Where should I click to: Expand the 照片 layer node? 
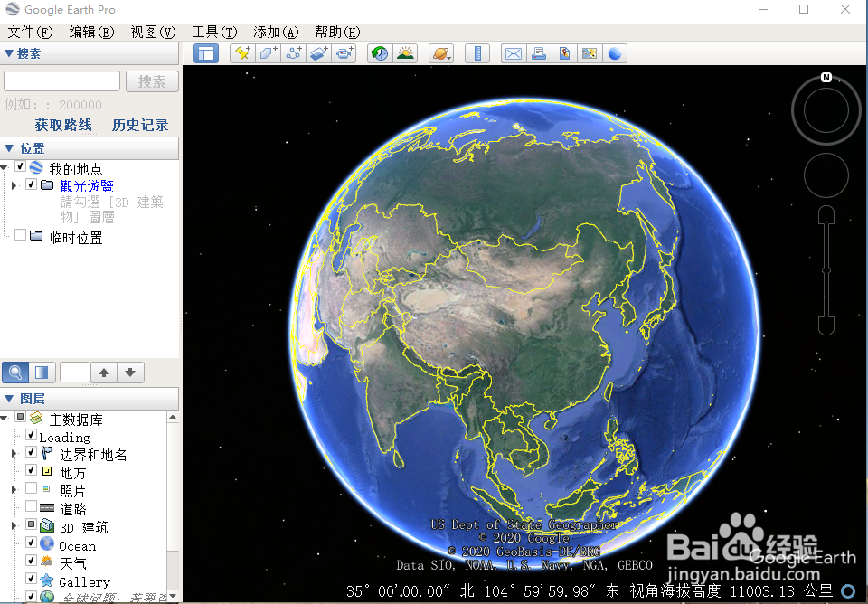14,489
